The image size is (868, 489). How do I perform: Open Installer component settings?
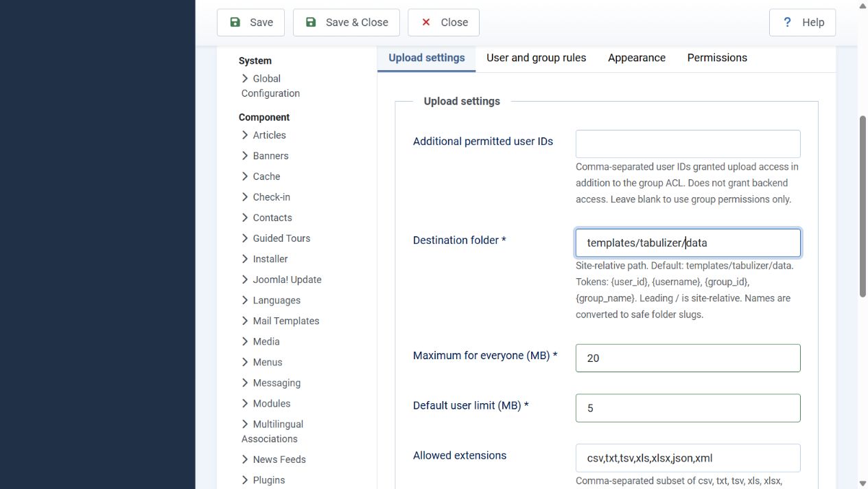coord(264,259)
